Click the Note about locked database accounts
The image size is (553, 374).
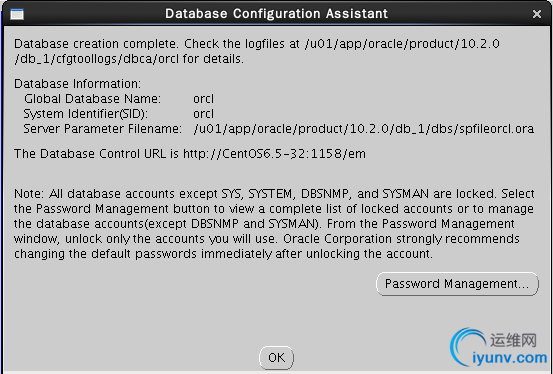[x=274, y=224]
